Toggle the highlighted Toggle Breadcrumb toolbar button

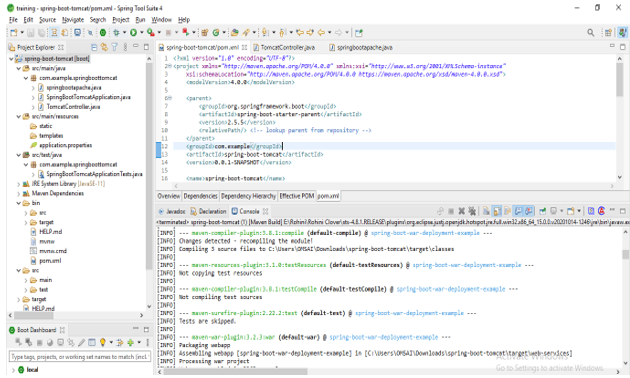54,33
